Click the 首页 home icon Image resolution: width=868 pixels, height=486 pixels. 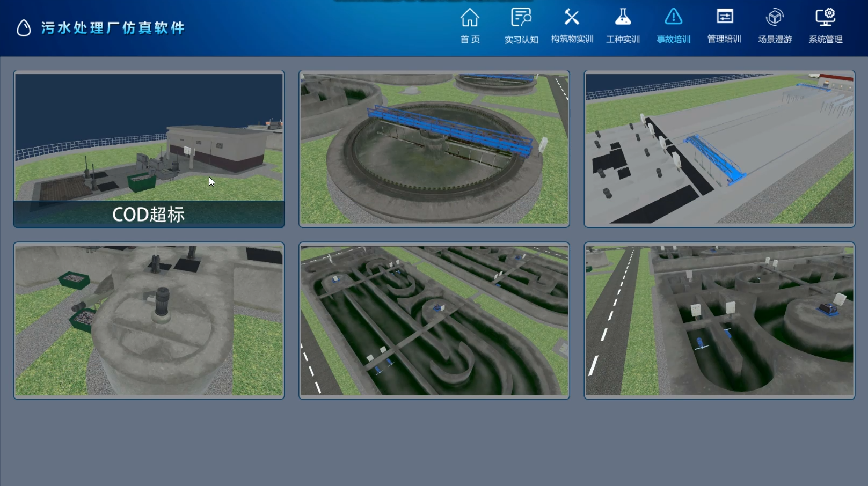tap(470, 18)
